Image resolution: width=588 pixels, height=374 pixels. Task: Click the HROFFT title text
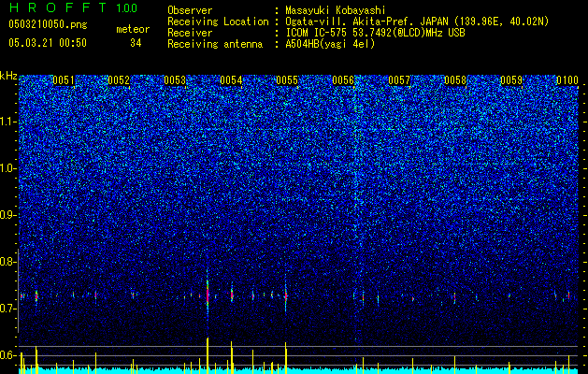pyautogui.click(x=58, y=7)
